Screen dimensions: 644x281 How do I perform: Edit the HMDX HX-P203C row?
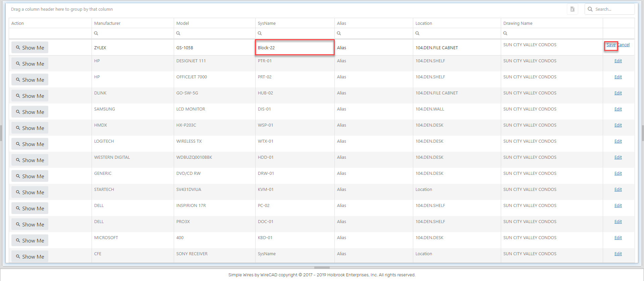(x=618, y=125)
